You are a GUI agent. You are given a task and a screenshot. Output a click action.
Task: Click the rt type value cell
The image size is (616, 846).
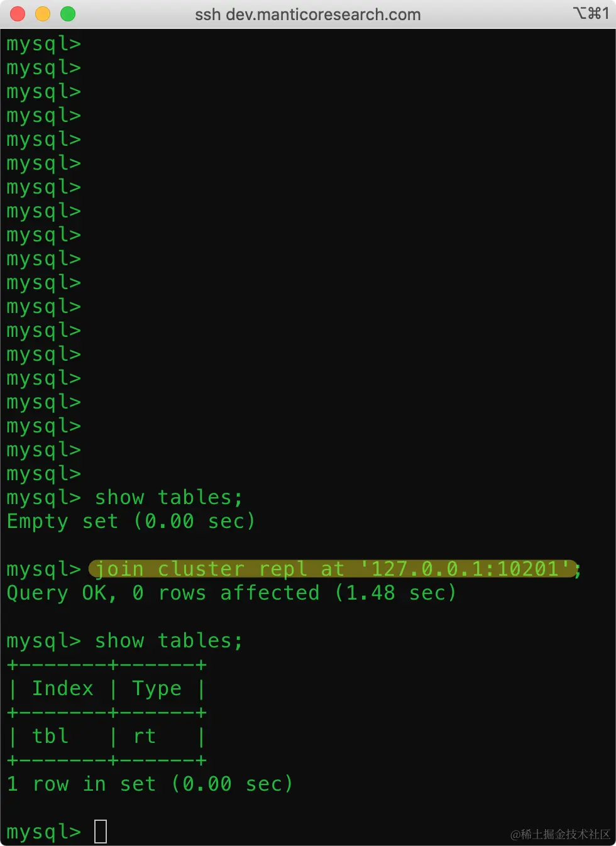(145, 736)
